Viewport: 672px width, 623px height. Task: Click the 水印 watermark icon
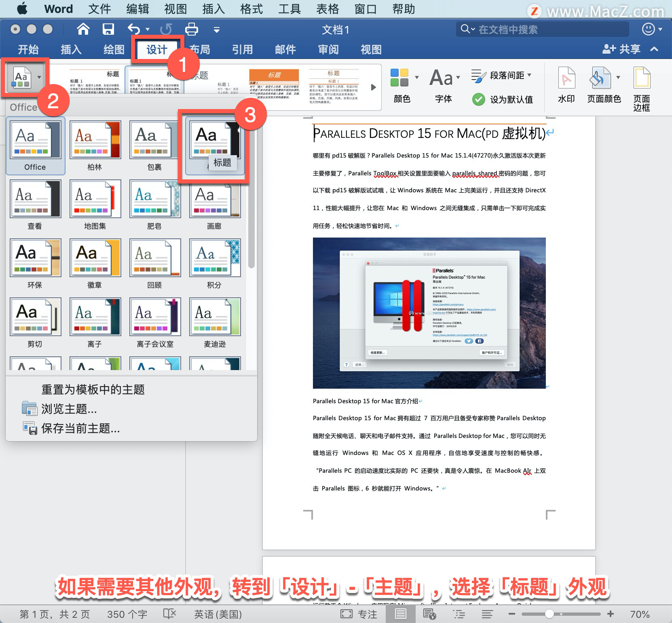pos(566,78)
